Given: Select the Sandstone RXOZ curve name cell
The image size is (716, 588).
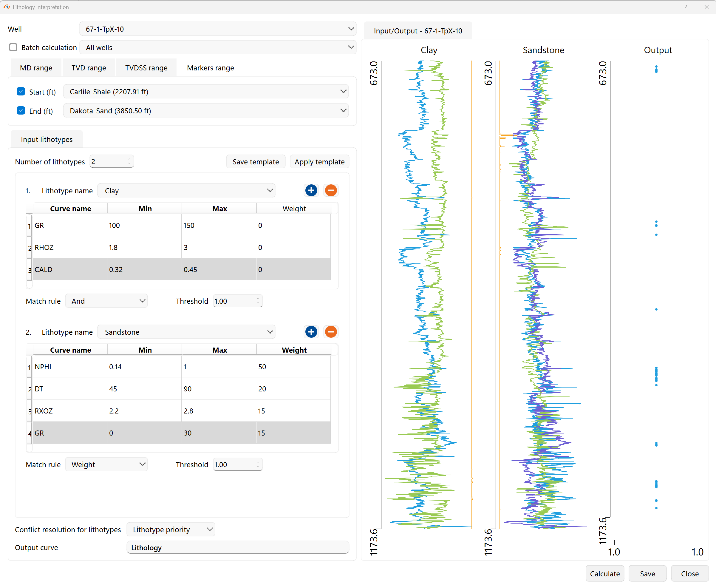Looking at the screenshot, I should click(70, 410).
